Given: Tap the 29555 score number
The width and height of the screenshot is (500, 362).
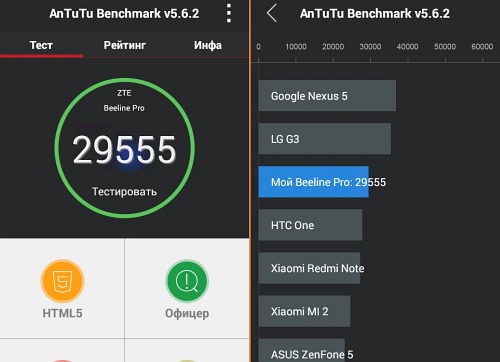Looking at the screenshot, I should (124, 150).
